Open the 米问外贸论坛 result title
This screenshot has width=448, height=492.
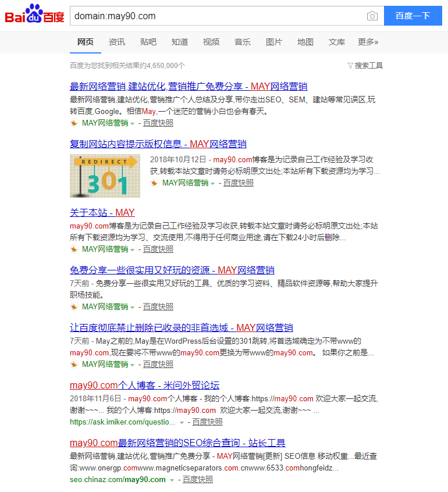click(x=144, y=385)
